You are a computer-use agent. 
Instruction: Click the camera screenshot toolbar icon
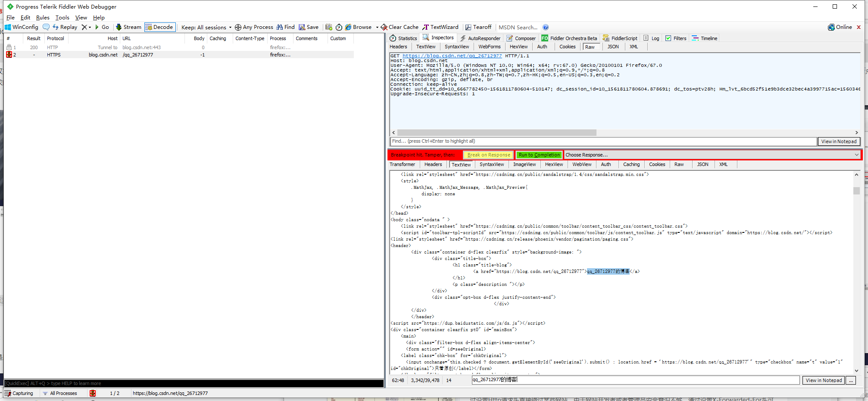(329, 27)
